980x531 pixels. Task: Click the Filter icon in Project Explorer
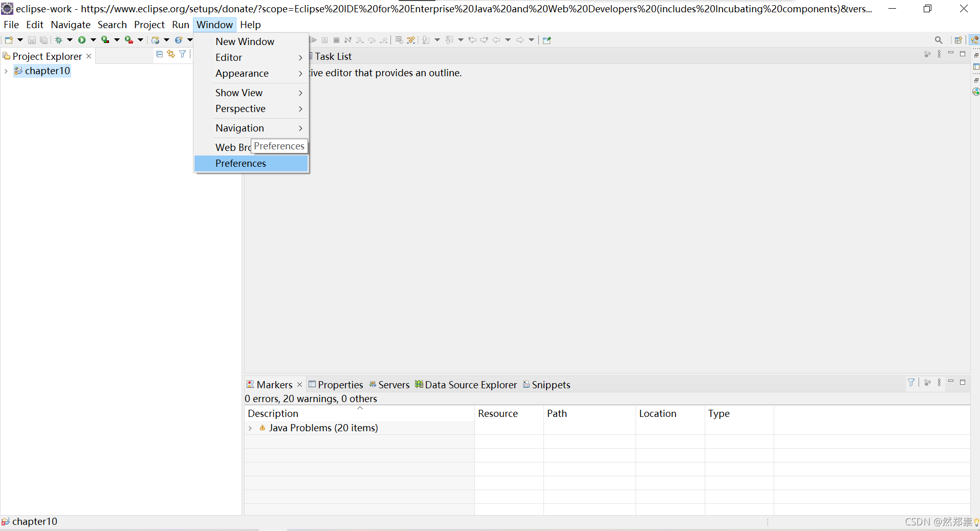point(182,54)
